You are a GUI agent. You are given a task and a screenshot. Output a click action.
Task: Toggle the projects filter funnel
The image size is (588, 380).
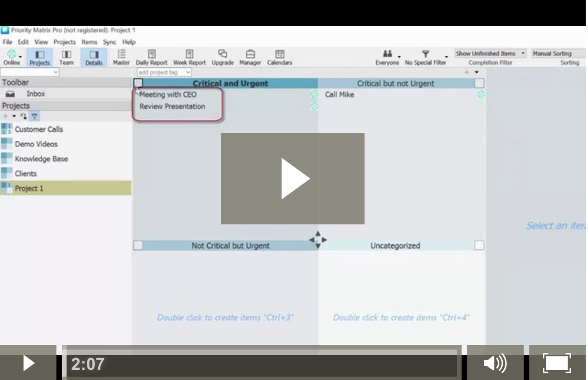[34, 116]
